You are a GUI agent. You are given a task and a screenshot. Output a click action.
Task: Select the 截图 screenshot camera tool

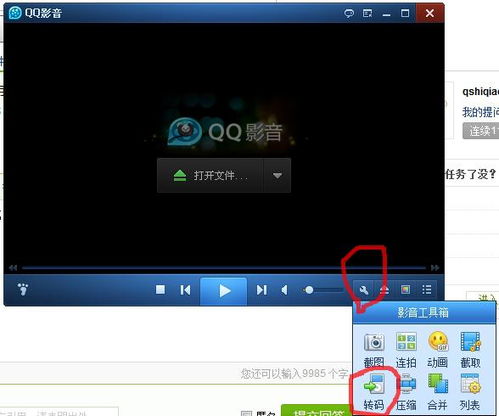click(x=374, y=349)
